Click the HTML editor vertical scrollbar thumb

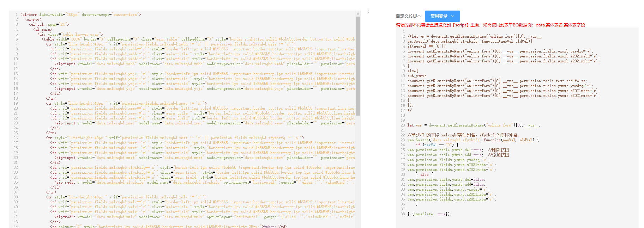point(358,66)
